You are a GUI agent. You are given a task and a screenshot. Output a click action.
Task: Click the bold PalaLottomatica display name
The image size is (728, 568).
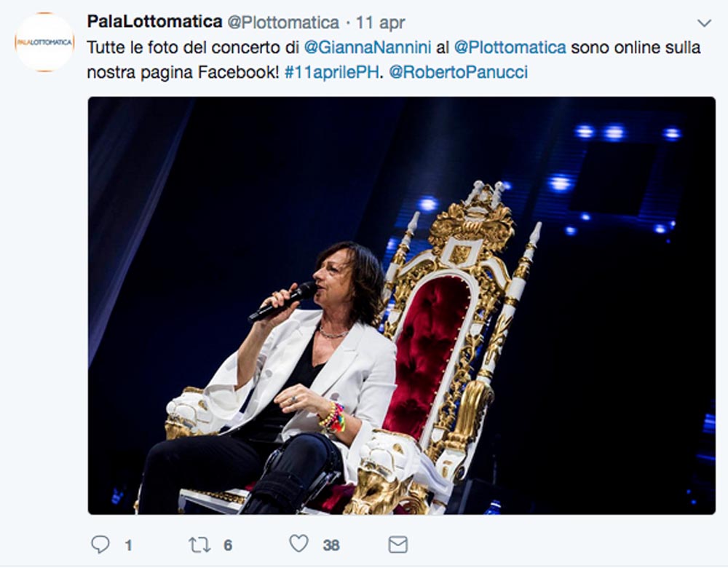154,21
